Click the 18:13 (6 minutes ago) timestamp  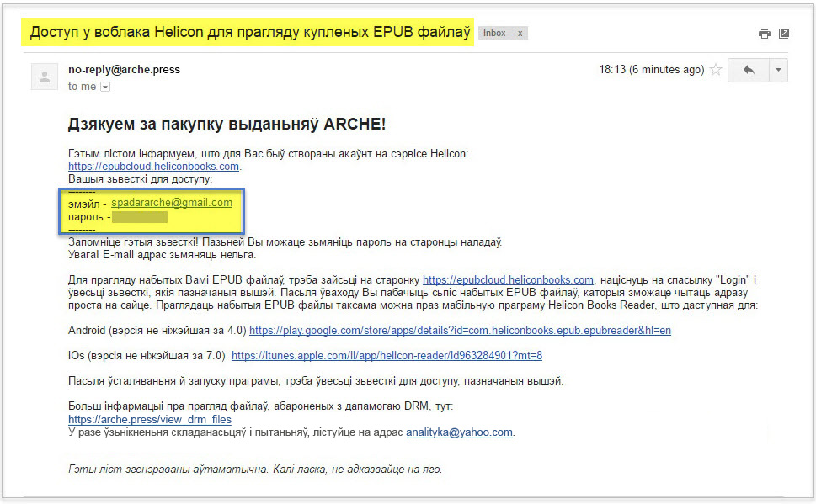(x=652, y=70)
